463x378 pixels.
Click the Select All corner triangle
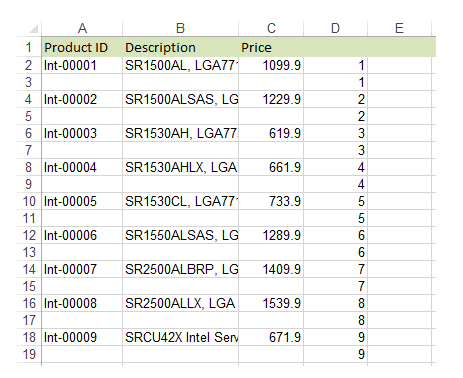[34, 29]
